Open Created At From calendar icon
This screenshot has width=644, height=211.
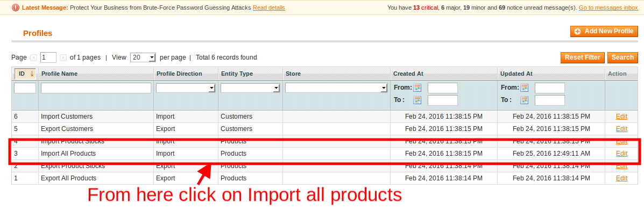[417, 88]
